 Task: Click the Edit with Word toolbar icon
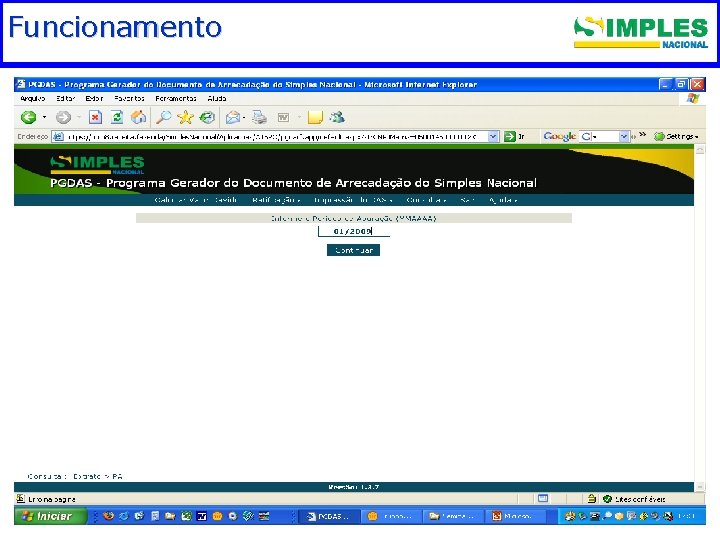(x=283, y=118)
